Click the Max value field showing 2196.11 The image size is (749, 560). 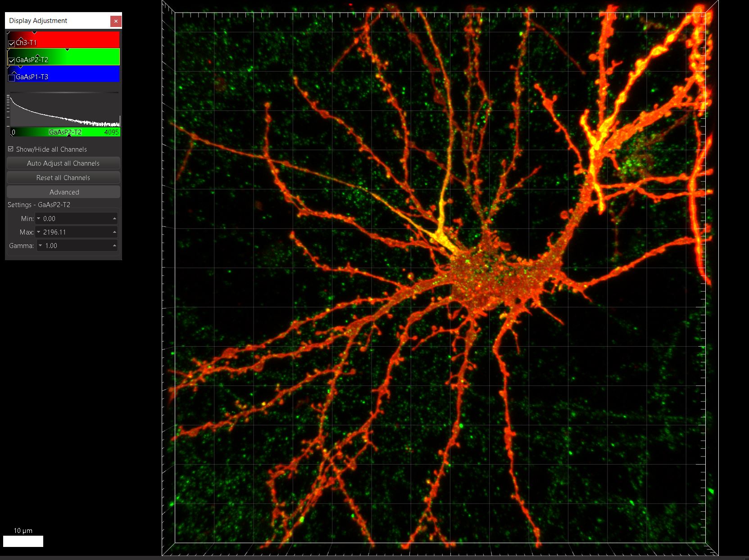click(x=77, y=232)
